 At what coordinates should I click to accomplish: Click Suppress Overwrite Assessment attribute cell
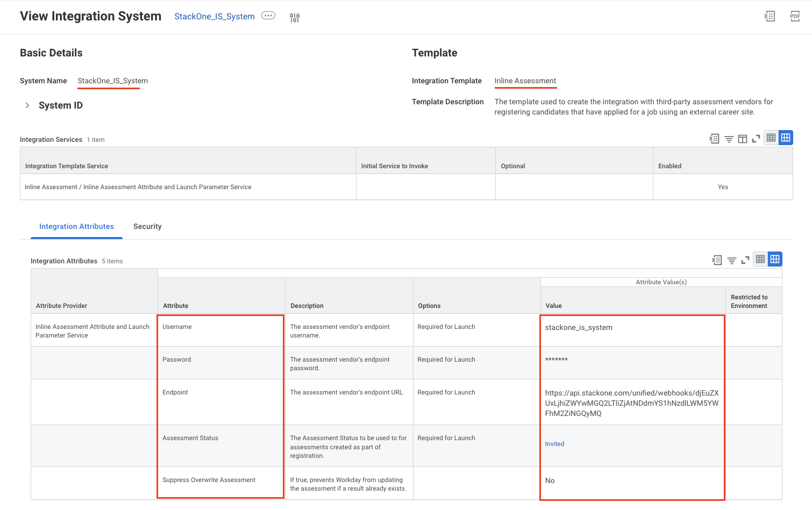click(x=221, y=483)
